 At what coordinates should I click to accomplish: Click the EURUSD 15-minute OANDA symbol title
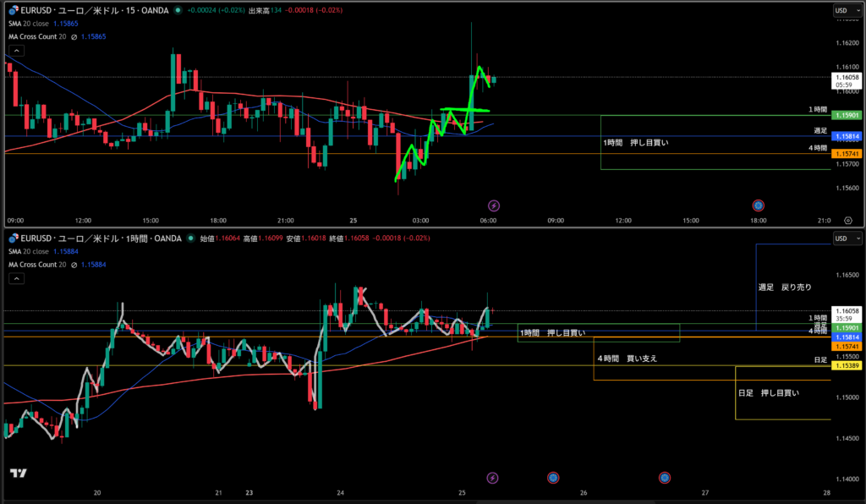click(x=93, y=10)
